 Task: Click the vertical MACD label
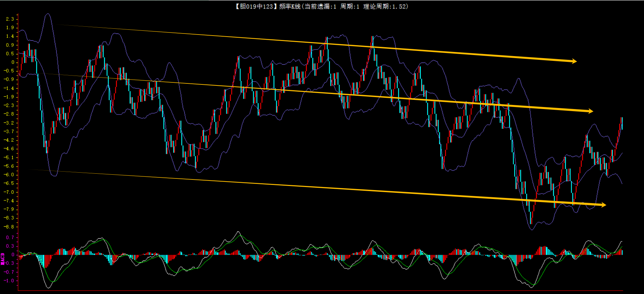[x=3, y=259]
